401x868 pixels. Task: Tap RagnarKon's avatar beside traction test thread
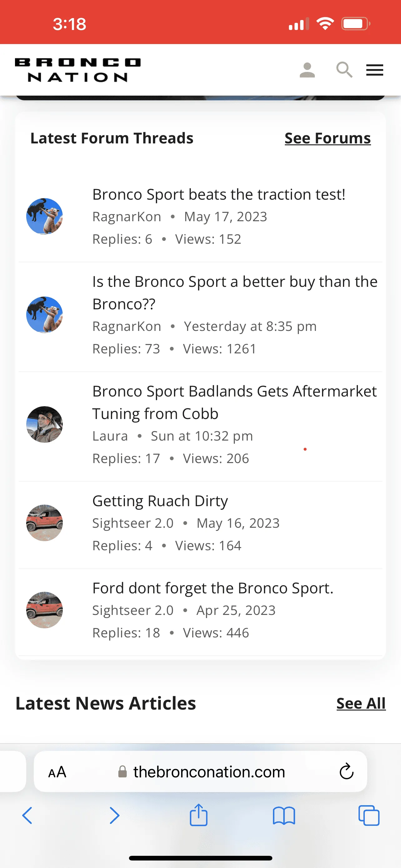44,216
